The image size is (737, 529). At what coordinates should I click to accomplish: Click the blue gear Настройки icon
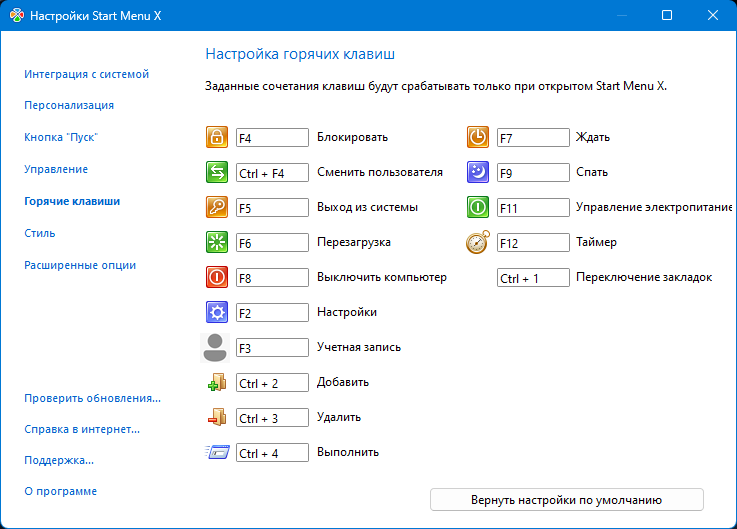coord(216,313)
